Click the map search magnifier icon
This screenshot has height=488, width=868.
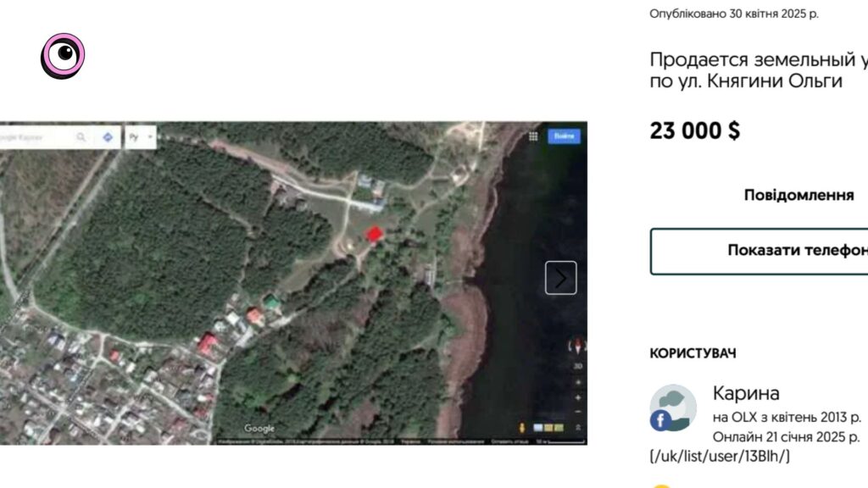coord(81,136)
